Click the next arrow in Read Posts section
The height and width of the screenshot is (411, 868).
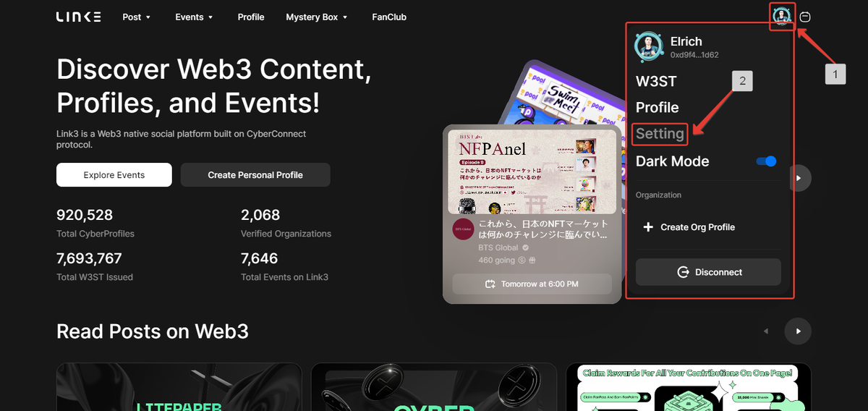coord(799,331)
